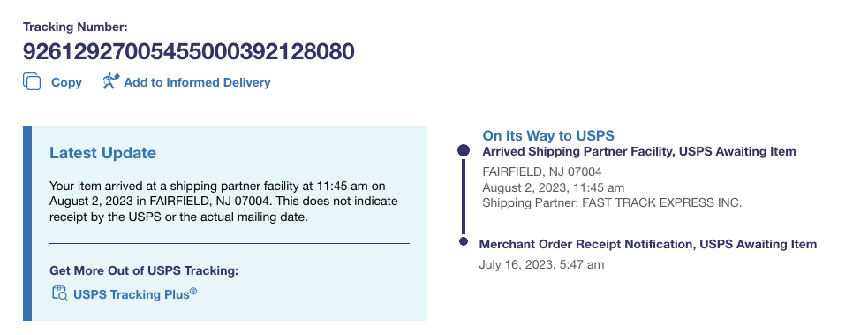
Task: Click the overlapping-squares copy icon
Action: click(32, 81)
